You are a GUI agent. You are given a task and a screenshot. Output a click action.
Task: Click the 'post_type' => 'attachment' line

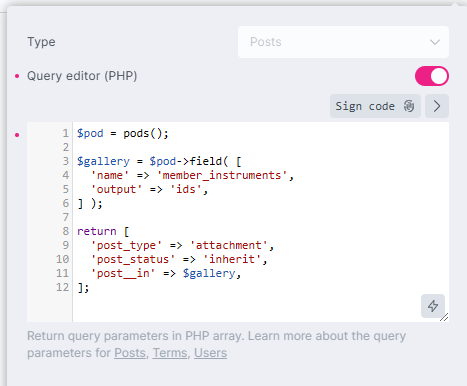pos(182,245)
